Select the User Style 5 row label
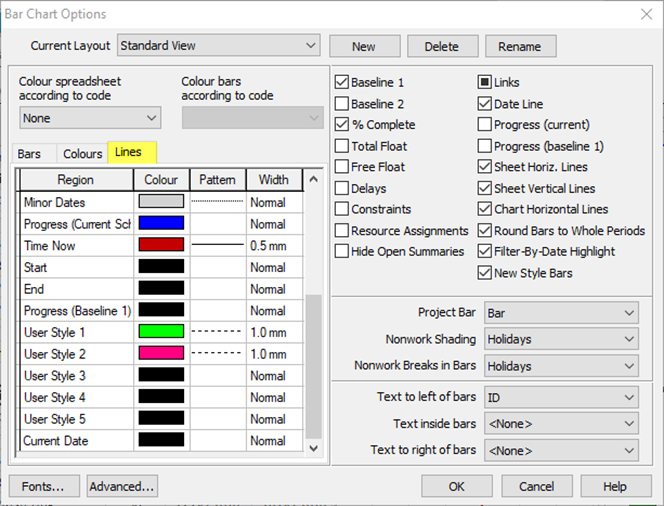This screenshot has width=664, height=506. 55,419
